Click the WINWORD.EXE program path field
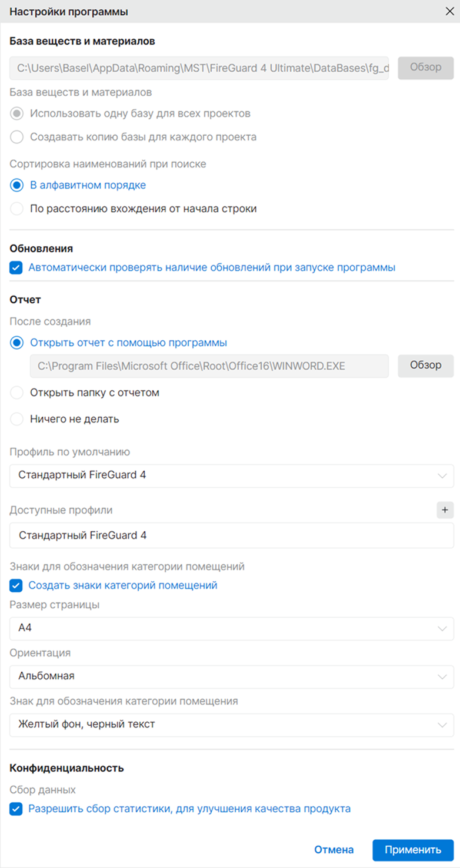 209,366
